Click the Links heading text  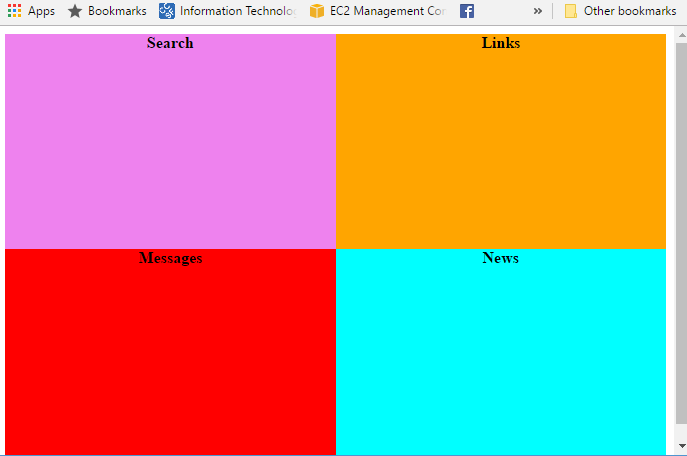click(x=500, y=43)
